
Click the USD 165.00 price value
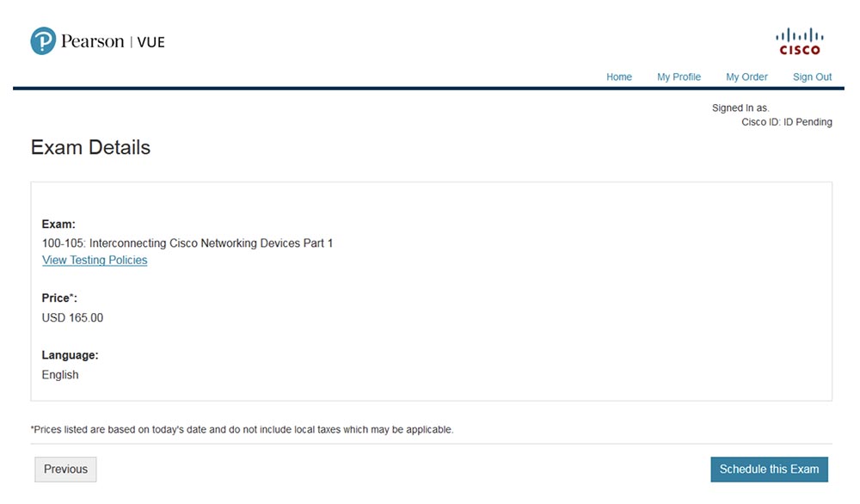pos(72,317)
